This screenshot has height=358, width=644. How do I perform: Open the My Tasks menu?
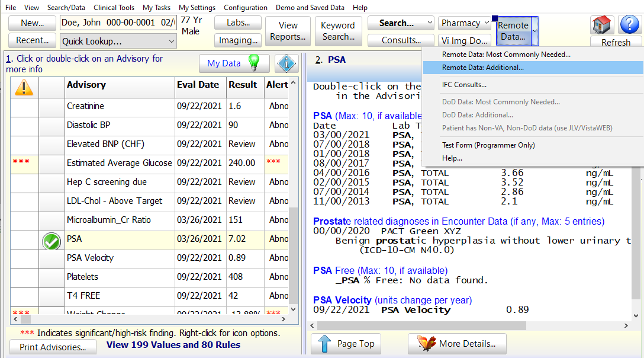pyautogui.click(x=156, y=7)
